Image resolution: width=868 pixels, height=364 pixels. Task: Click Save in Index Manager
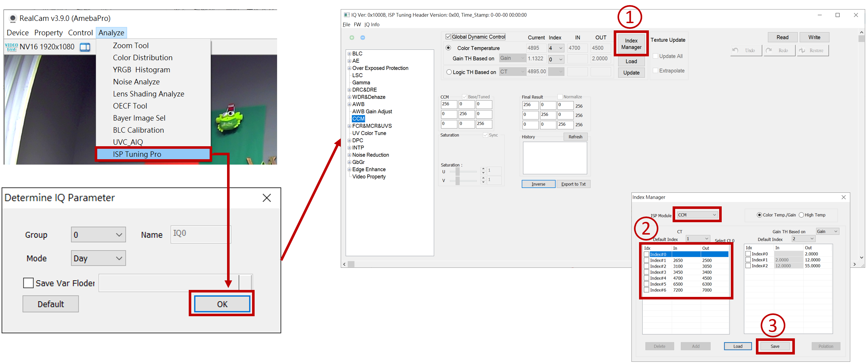pos(775,346)
